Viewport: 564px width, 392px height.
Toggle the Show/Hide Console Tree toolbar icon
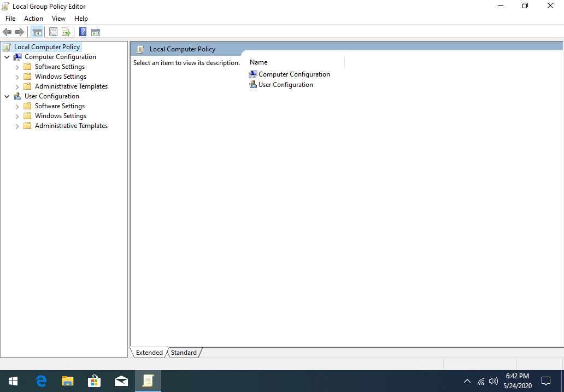(37, 32)
